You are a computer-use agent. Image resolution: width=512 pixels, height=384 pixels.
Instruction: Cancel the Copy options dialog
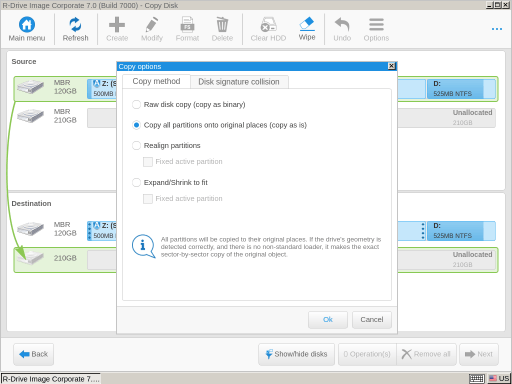point(372,320)
